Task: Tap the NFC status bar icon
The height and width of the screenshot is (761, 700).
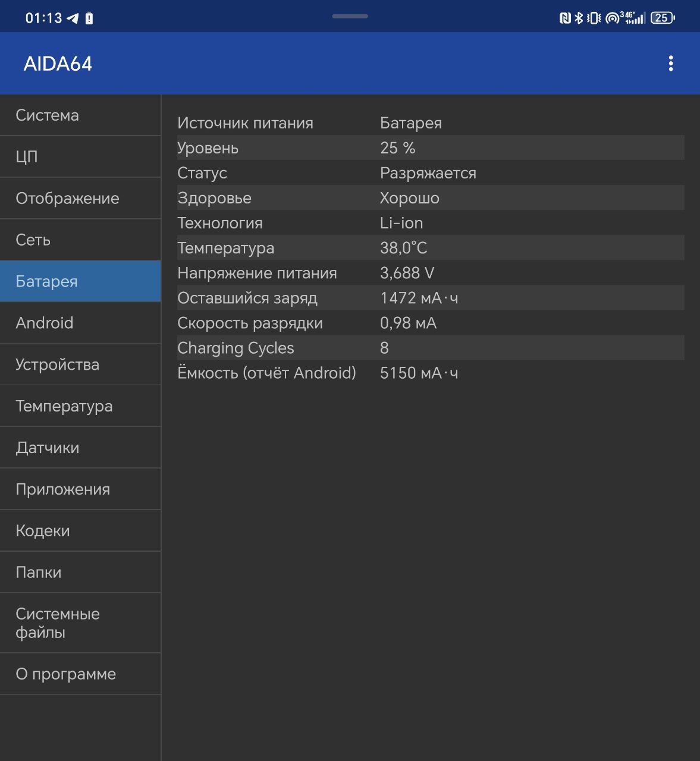Action: click(565, 18)
